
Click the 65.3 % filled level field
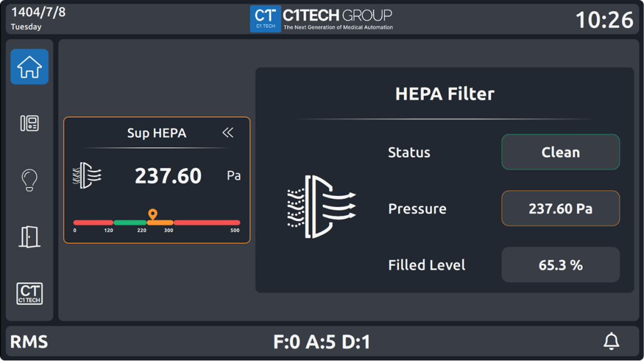pyautogui.click(x=560, y=265)
